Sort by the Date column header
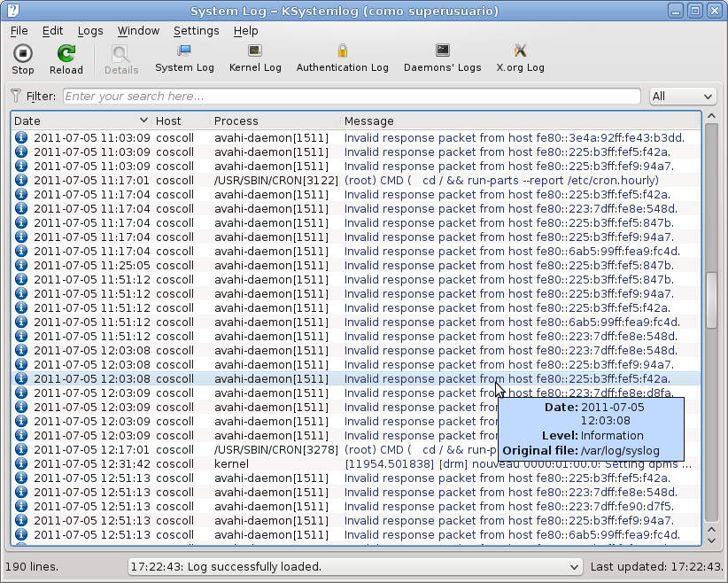 [80, 120]
